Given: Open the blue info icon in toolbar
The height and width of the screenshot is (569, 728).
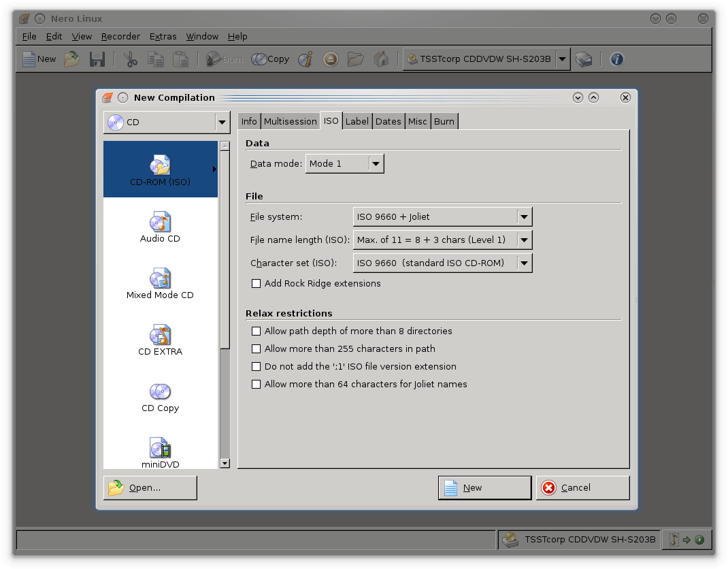Looking at the screenshot, I should click(616, 59).
